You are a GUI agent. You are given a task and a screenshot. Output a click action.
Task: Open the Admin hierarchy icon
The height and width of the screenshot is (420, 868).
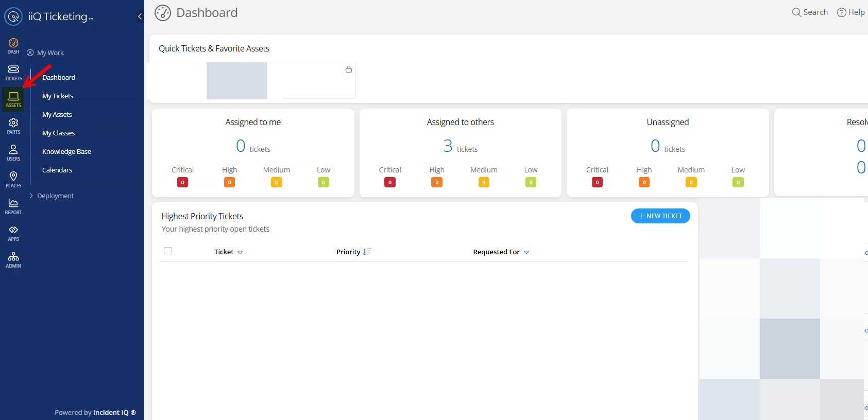(13, 260)
